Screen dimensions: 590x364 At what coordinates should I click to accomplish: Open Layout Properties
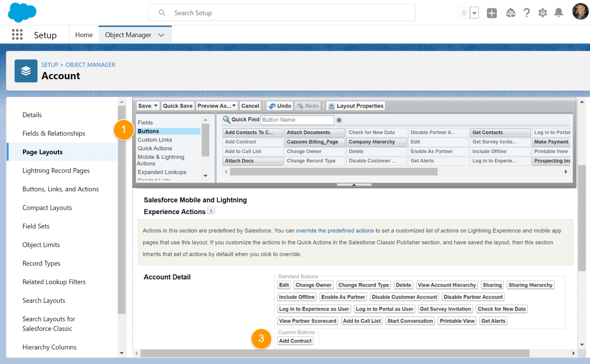[356, 106]
